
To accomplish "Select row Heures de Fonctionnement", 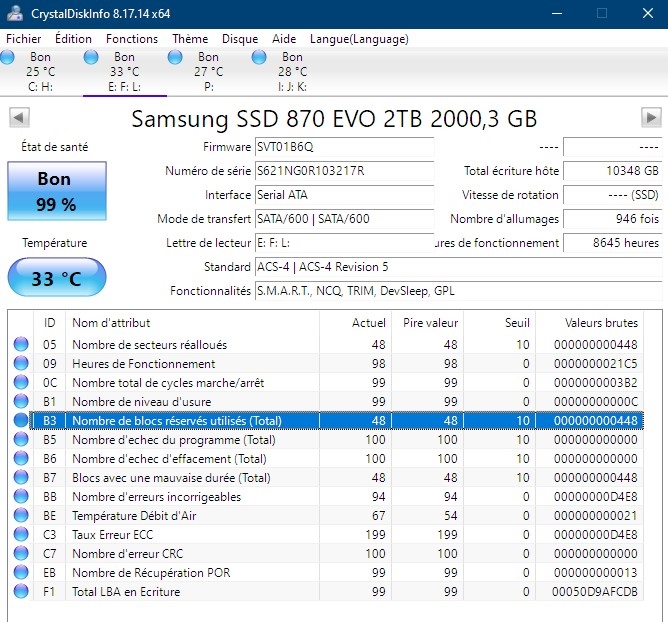I will coord(325,363).
